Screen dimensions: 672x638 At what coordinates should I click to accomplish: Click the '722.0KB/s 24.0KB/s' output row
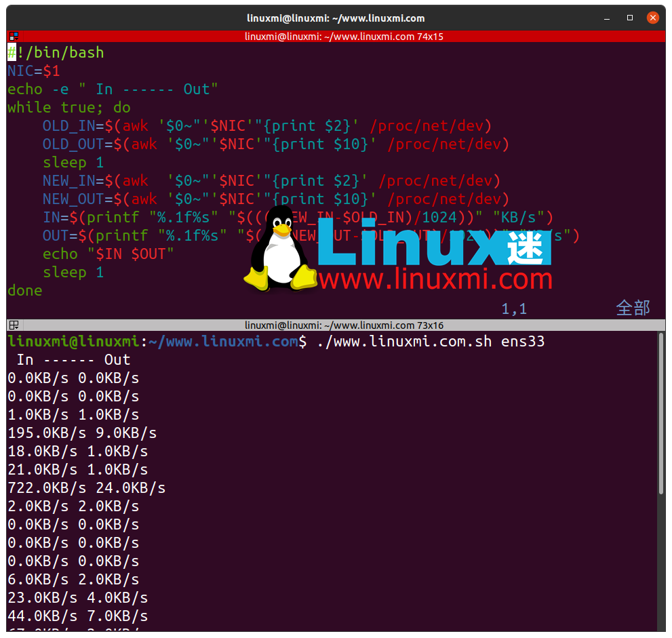click(87, 488)
